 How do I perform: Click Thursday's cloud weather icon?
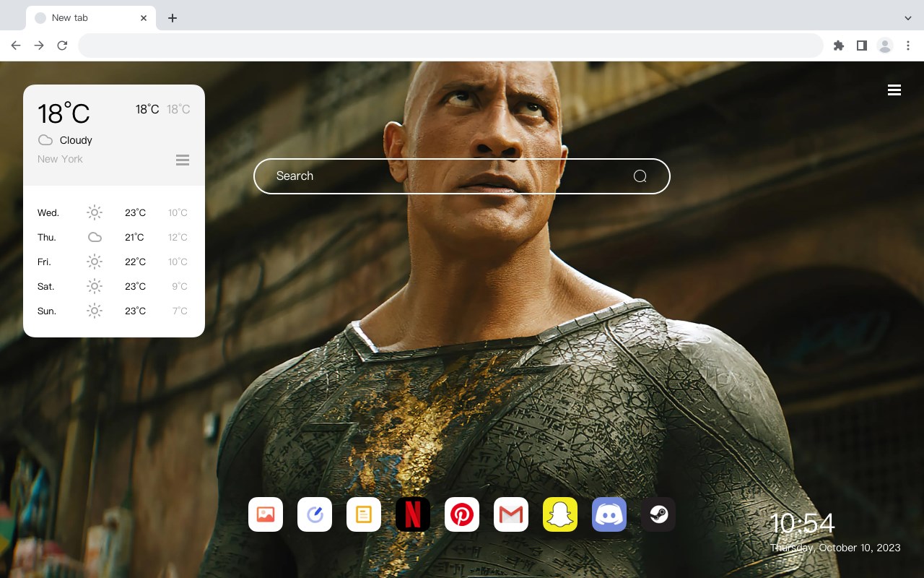[x=95, y=237]
